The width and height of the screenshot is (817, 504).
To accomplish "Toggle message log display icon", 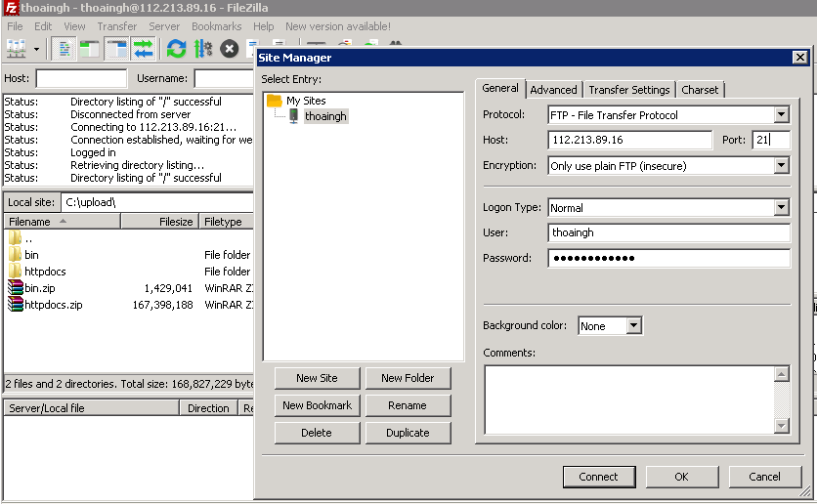I will click(x=64, y=49).
